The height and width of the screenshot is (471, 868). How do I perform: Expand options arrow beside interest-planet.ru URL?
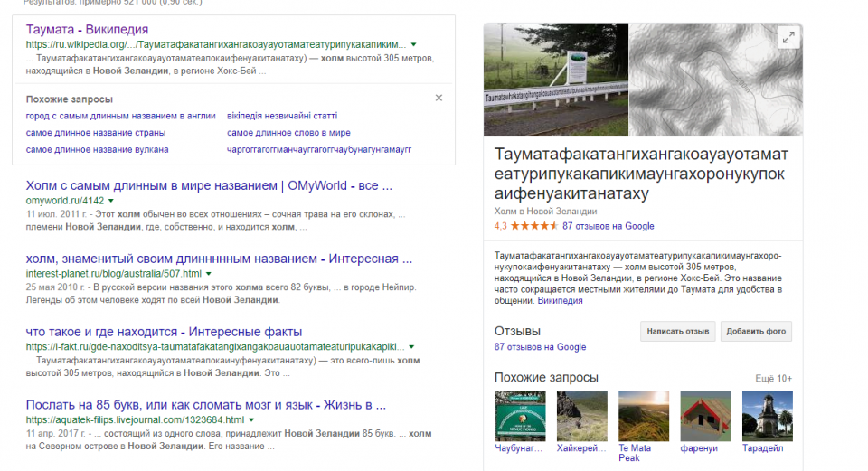click(x=208, y=273)
